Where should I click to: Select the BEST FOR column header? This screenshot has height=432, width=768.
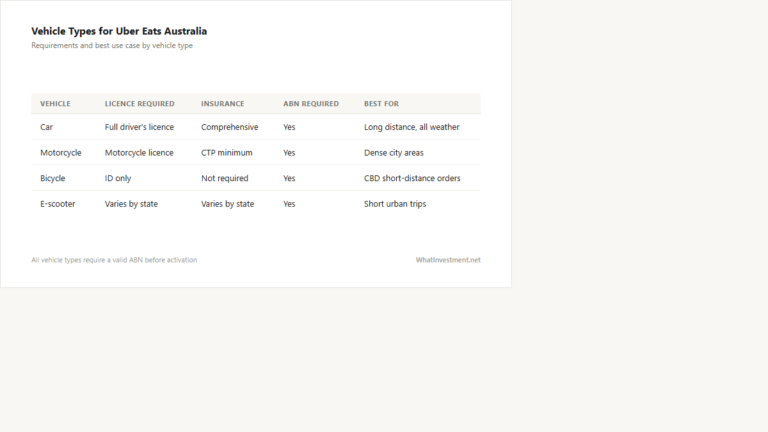tap(382, 104)
